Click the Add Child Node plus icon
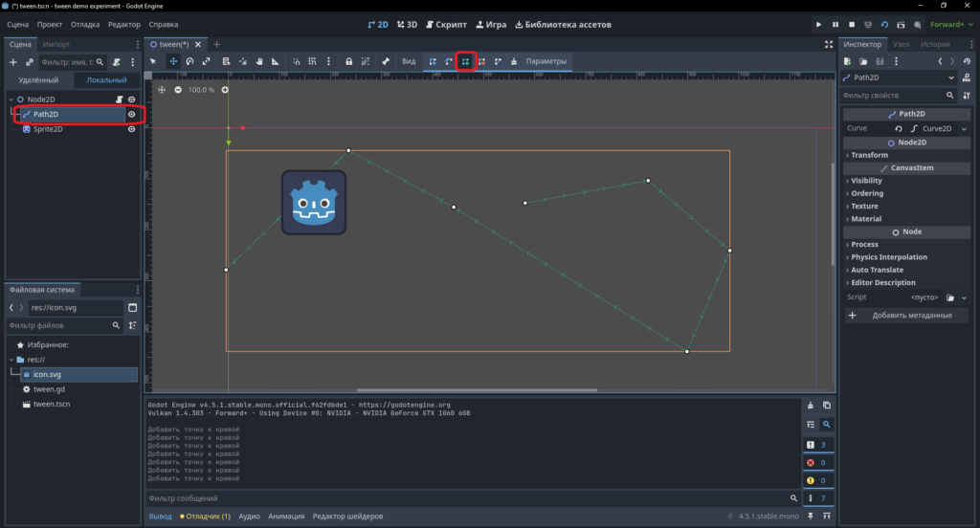The image size is (980, 528). (13, 62)
